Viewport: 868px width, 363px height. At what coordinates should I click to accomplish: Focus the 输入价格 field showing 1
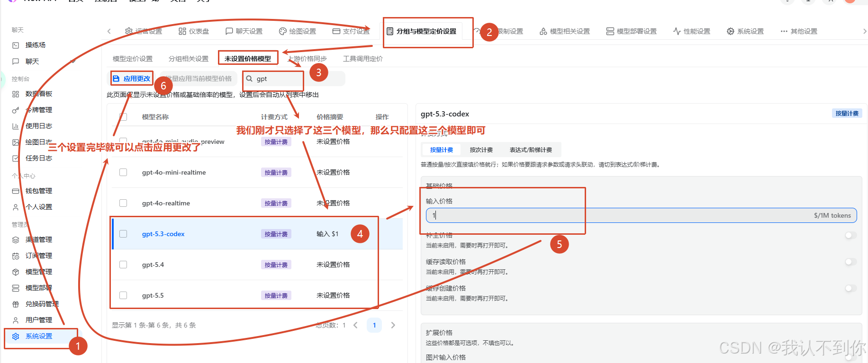click(641, 215)
